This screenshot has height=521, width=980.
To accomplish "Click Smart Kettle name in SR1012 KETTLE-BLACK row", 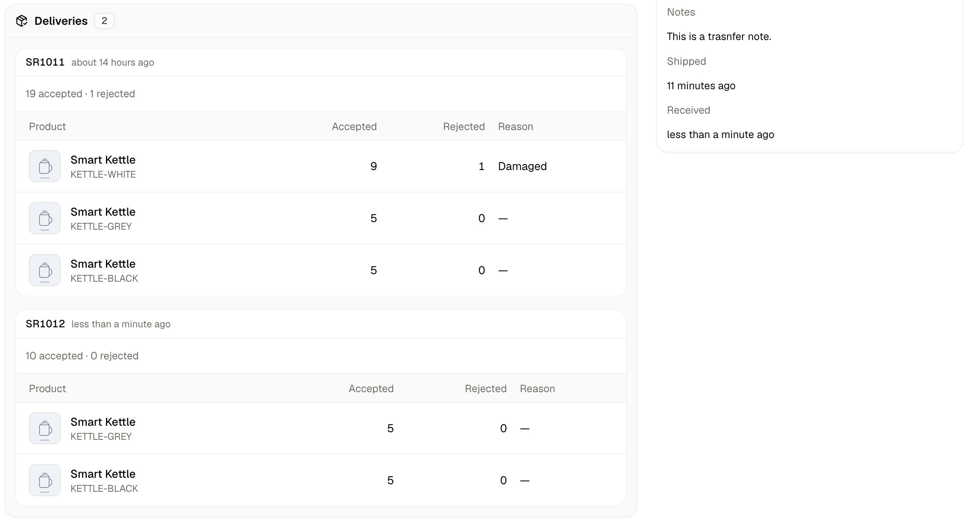I will click(103, 474).
